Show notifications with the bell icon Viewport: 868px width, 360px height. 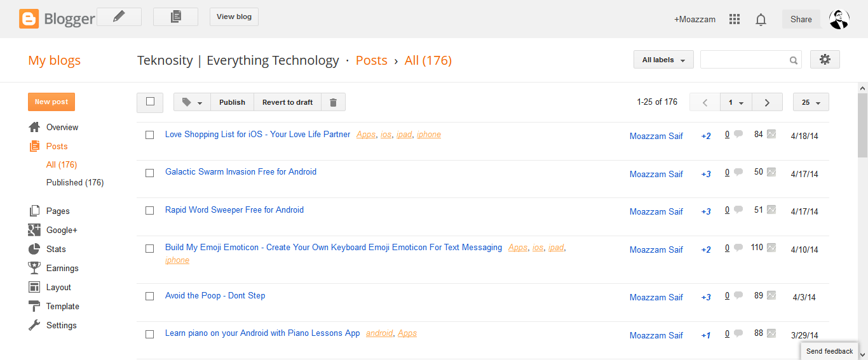(x=761, y=20)
